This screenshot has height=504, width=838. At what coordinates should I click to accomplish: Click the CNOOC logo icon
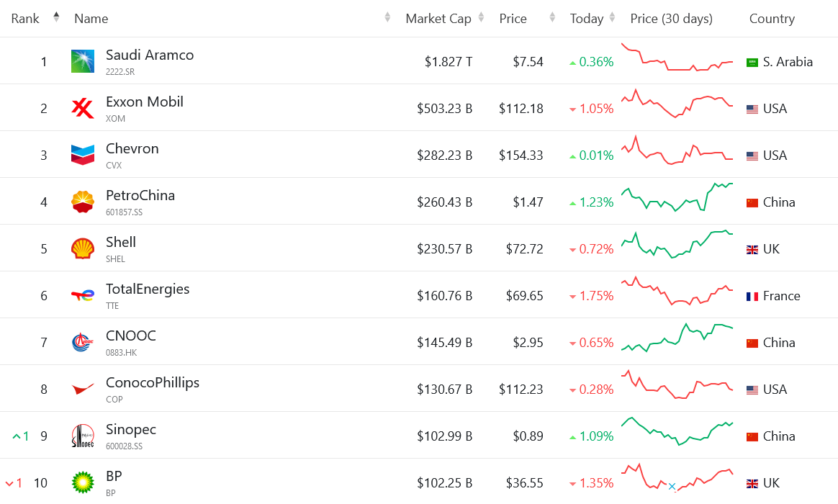coord(83,342)
